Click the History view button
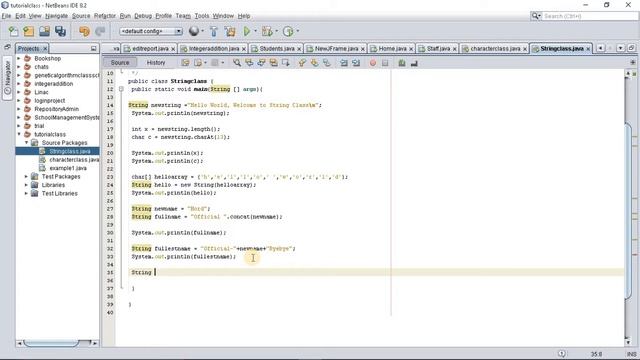Viewport: 640px width, 360px height. coord(156,62)
